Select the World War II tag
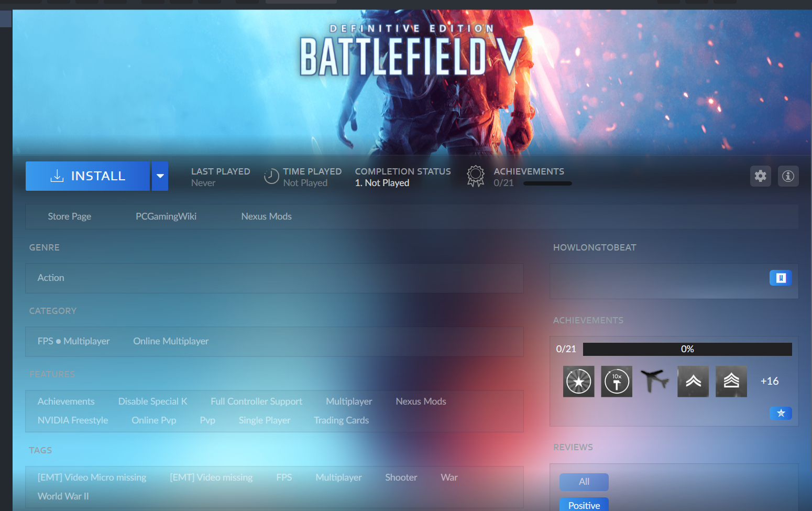812x511 pixels. click(x=63, y=496)
